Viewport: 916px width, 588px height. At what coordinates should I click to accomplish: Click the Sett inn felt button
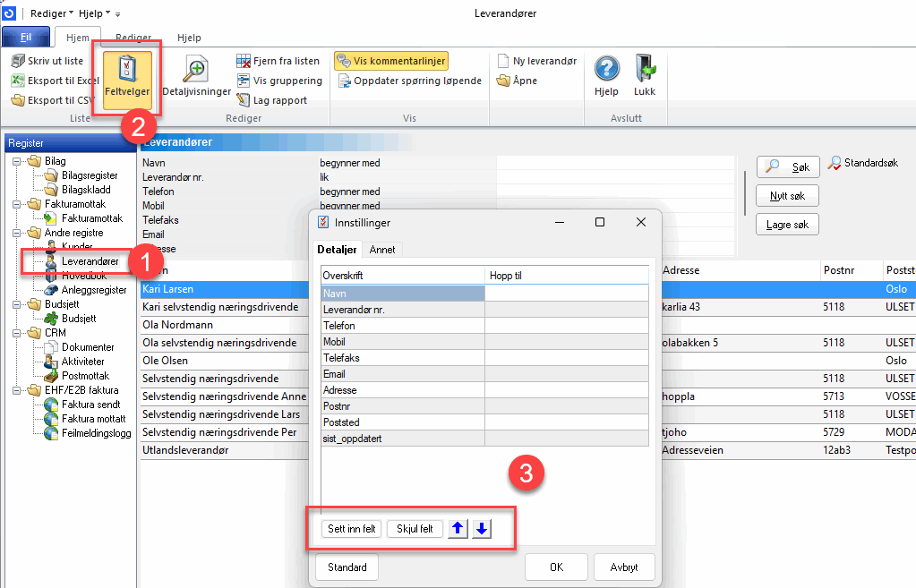coord(353,529)
